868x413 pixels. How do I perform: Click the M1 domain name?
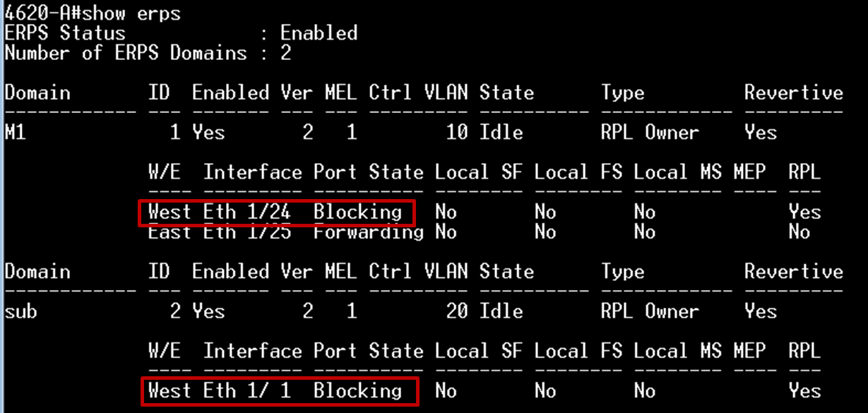15,132
